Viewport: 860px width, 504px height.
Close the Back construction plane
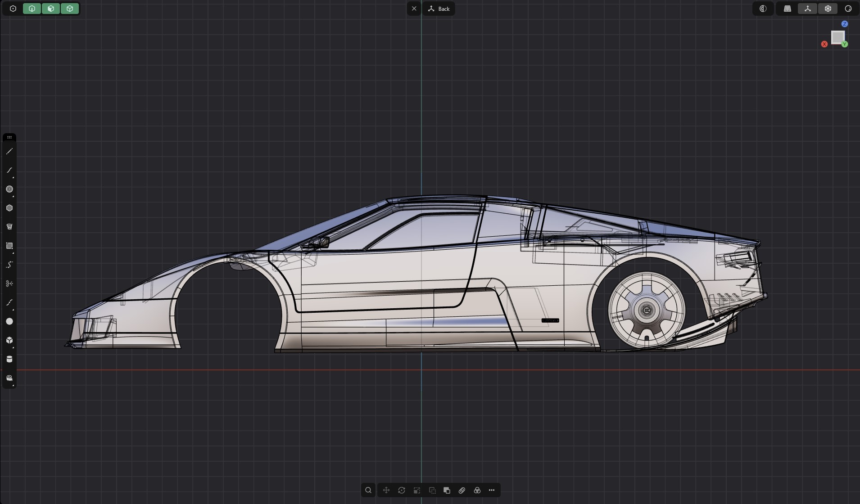click(414, 9)
